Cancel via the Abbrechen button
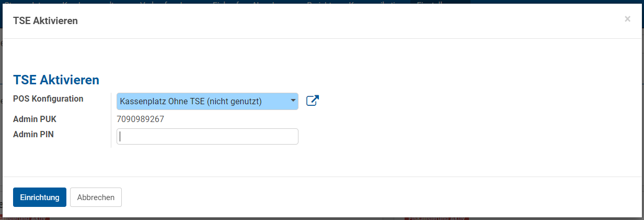The image size is (644, 220). click(x=96, y=197)
